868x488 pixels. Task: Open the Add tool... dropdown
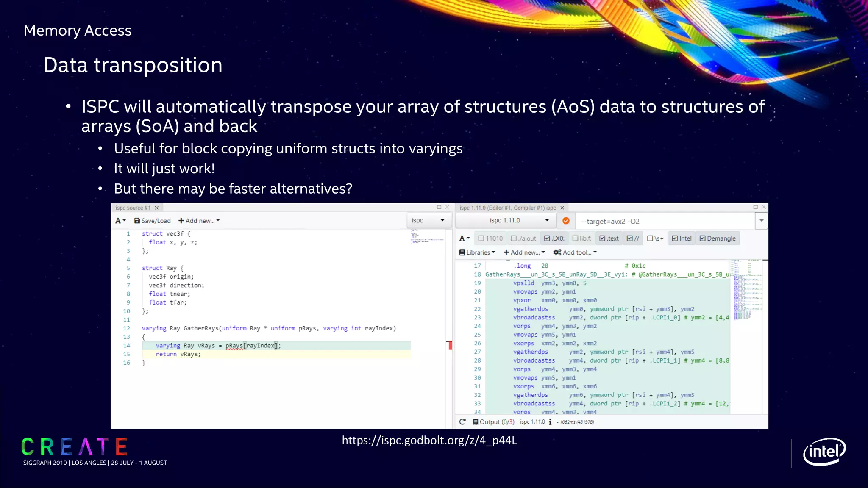(x=575, y=252)
